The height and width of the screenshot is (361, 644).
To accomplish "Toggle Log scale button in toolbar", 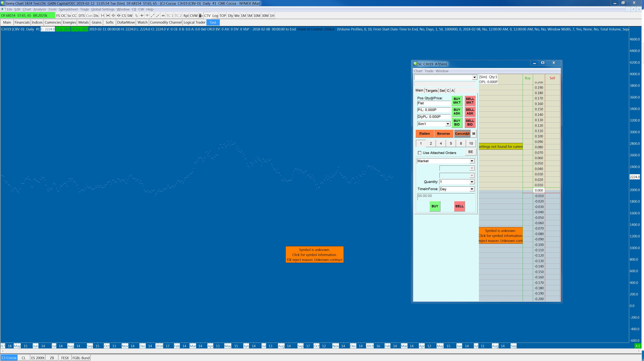I will point(215,16).
